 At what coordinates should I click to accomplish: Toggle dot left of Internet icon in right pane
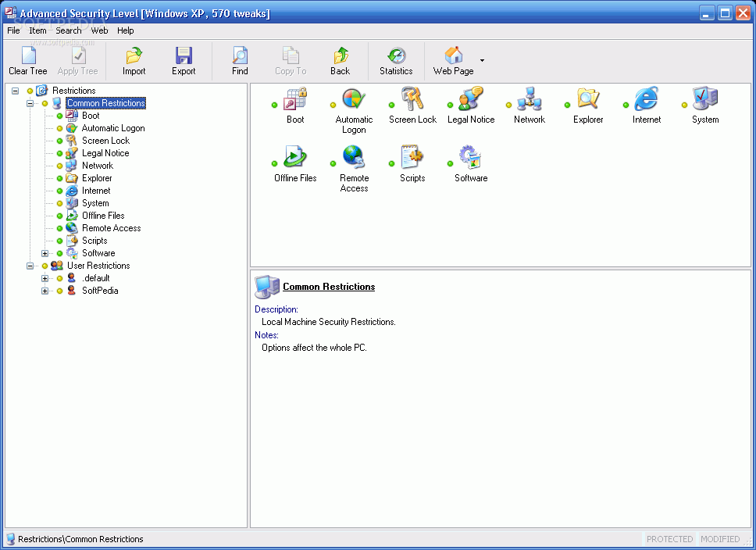[x=626, y=105]
